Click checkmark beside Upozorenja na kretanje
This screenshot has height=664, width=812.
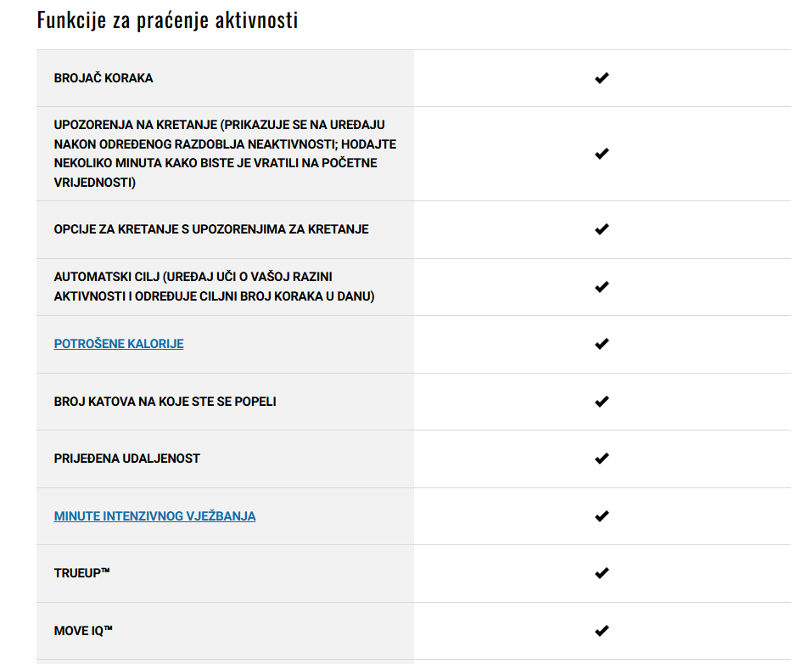[x=602, y=154]
